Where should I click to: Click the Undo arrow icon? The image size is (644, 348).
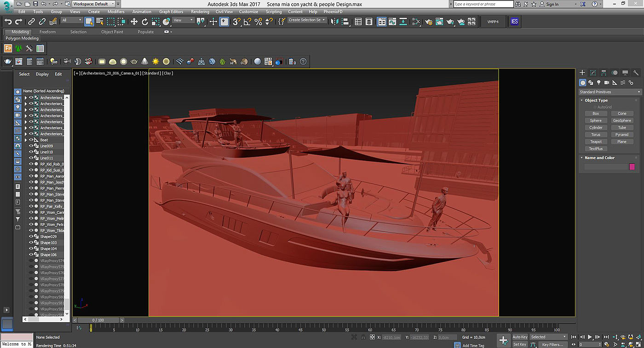[8, 22]
